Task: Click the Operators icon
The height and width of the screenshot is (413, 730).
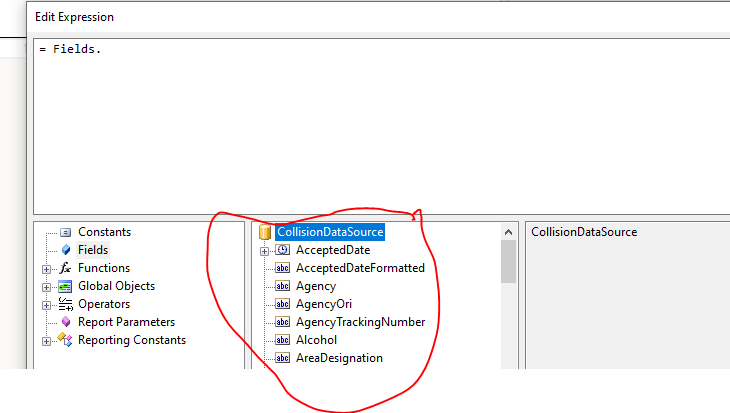Action: (65, 304)
